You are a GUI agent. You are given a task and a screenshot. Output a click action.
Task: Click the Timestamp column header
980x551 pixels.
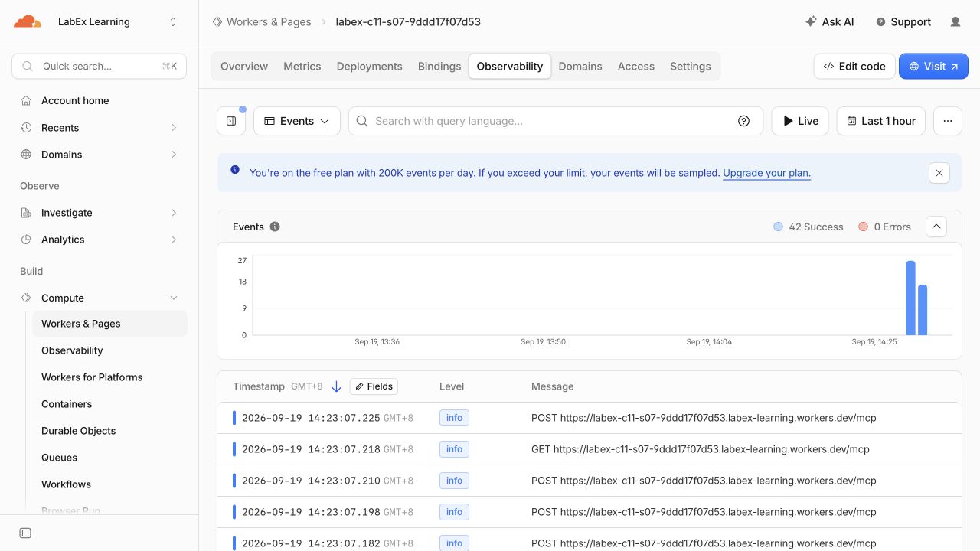(x=259, y=386)
